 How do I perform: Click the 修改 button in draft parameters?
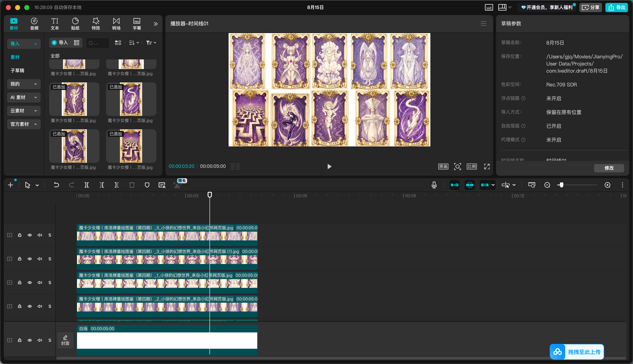pos(609,168)
